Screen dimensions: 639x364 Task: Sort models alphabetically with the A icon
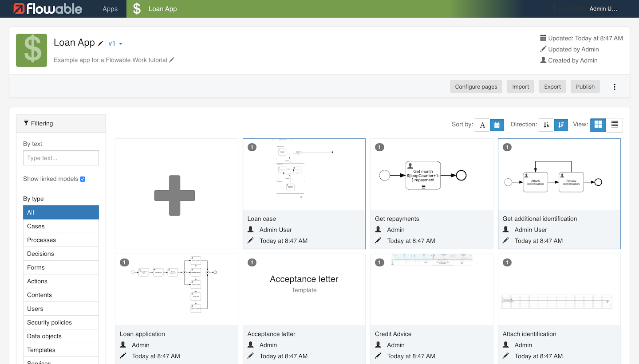point(482,125)
